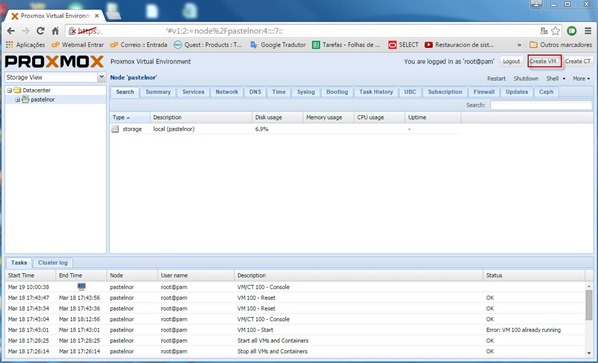
Task: Expand the pastelnor tree node
Action: click(18, 100)
